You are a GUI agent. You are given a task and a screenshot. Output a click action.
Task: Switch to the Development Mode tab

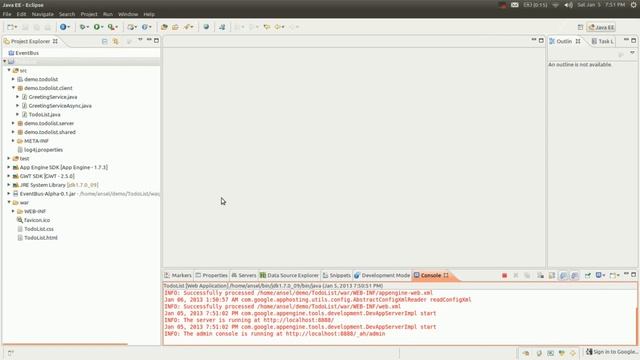pyautogui.click(x=382, y=276)
